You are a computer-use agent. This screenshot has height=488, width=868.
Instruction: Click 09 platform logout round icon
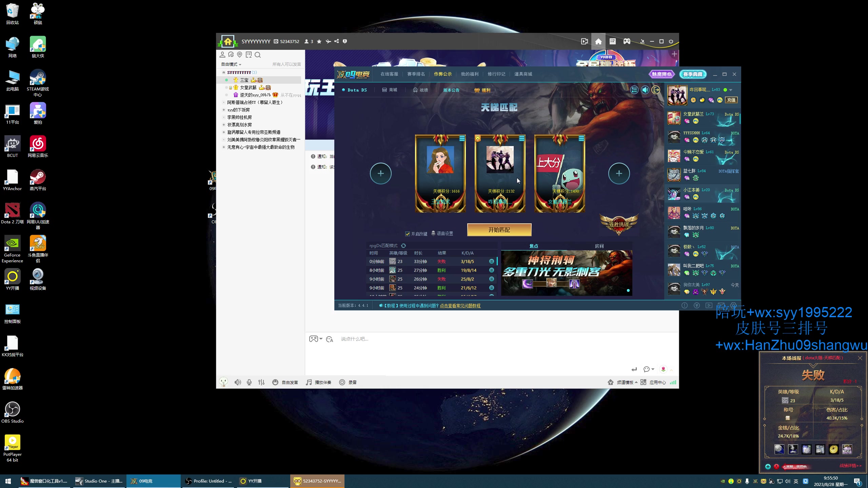pos(656,90)
